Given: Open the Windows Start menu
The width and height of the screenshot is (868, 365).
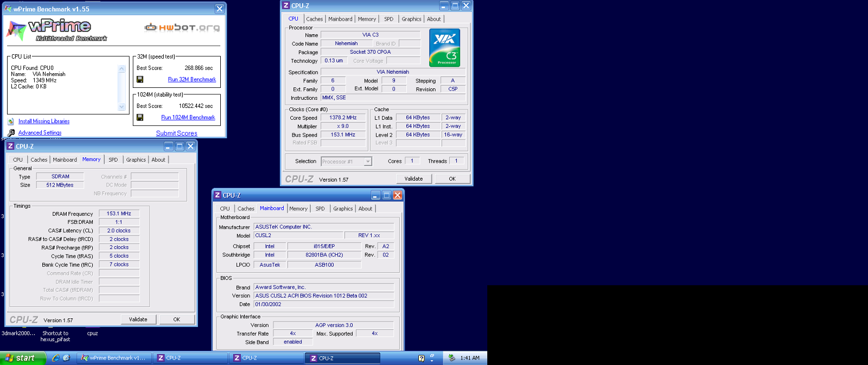Looking at the screenshot, I should pyautogui.click(x=23, y=358).
